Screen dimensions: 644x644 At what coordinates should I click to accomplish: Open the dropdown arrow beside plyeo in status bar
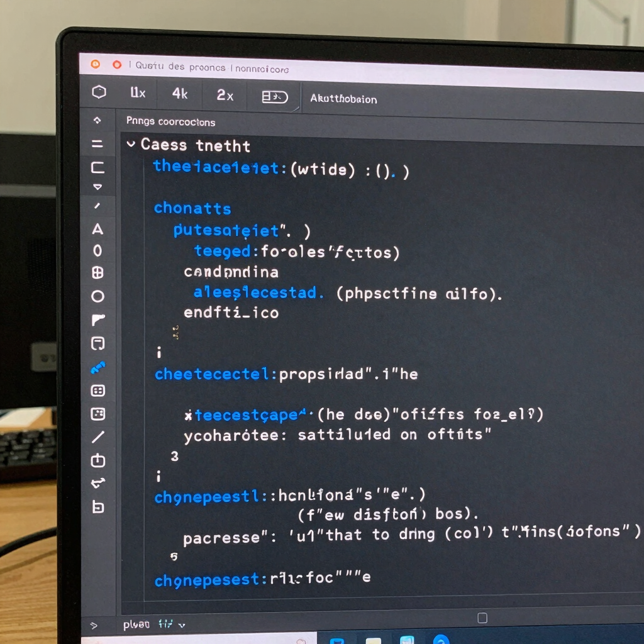[x=182, y=625]
